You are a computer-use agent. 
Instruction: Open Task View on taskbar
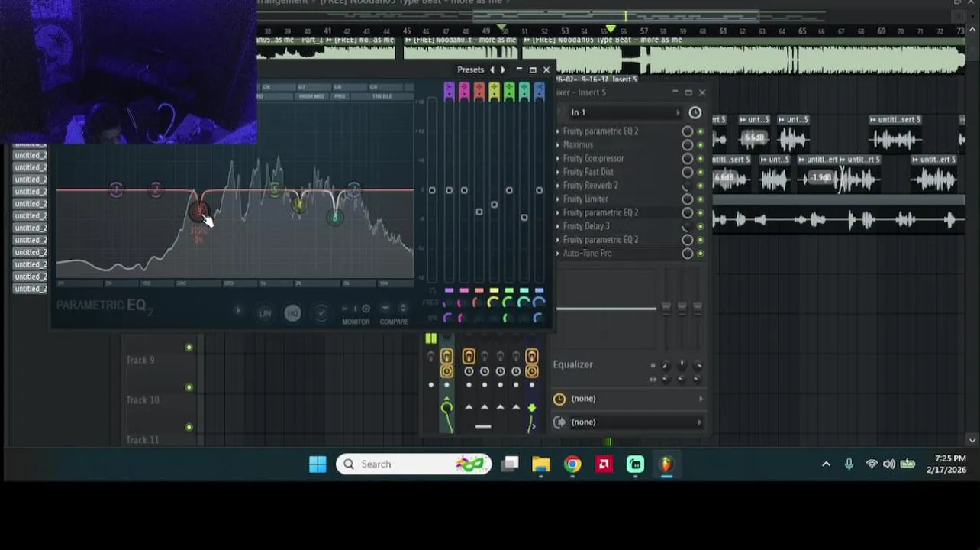coord(511,464)
